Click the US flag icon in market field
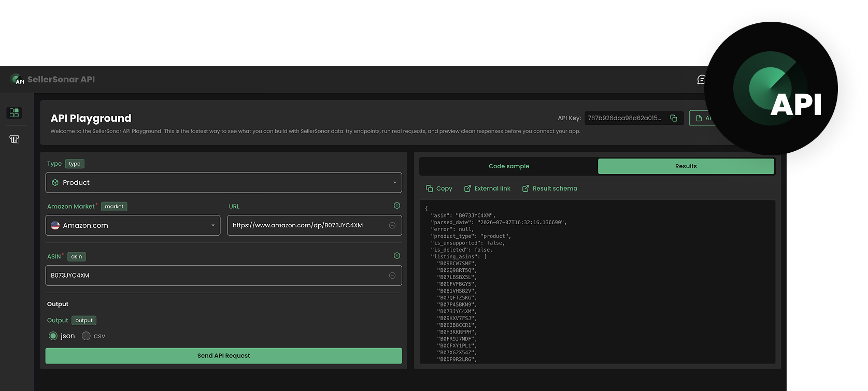This screenshot has width=868, height=391. tap(55, 225)
